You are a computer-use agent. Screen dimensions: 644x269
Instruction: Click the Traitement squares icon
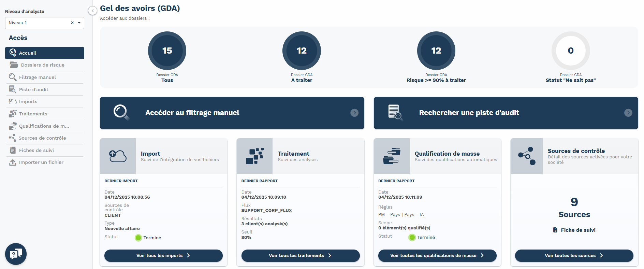[255, 156]
